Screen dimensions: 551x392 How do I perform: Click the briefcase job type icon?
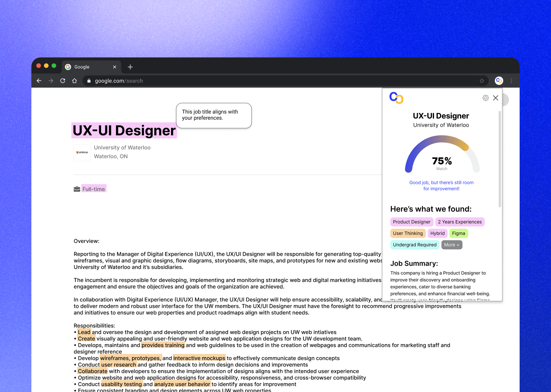77,189
